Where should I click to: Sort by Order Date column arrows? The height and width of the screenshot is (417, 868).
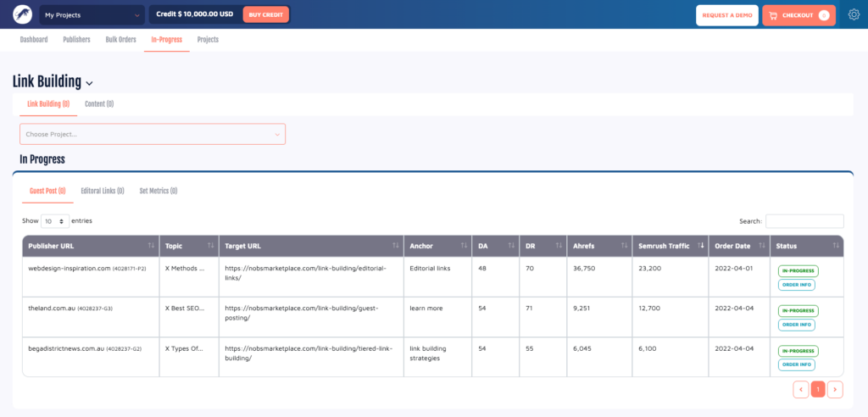coord(738,246)
